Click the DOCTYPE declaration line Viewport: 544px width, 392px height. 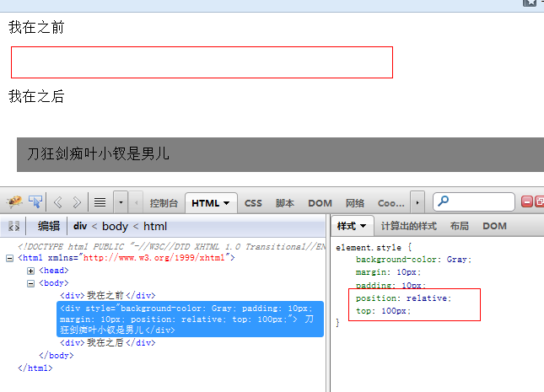172,247
